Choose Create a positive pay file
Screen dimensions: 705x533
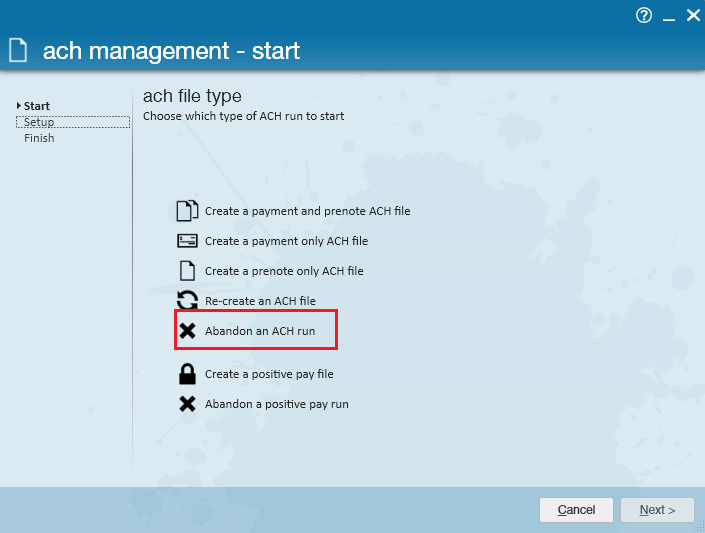pos(269,374)
